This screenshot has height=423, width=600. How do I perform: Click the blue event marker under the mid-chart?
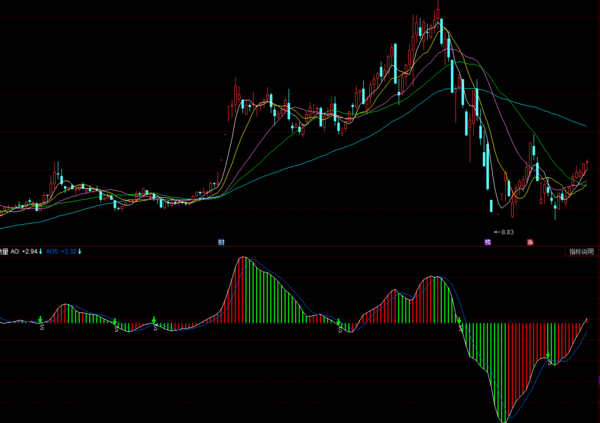click(x=220, y=242)
